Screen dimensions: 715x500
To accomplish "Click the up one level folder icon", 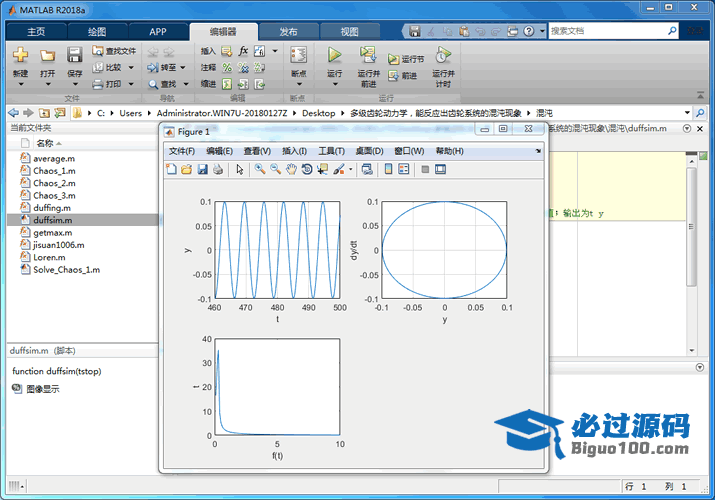I will pos(44,113).
